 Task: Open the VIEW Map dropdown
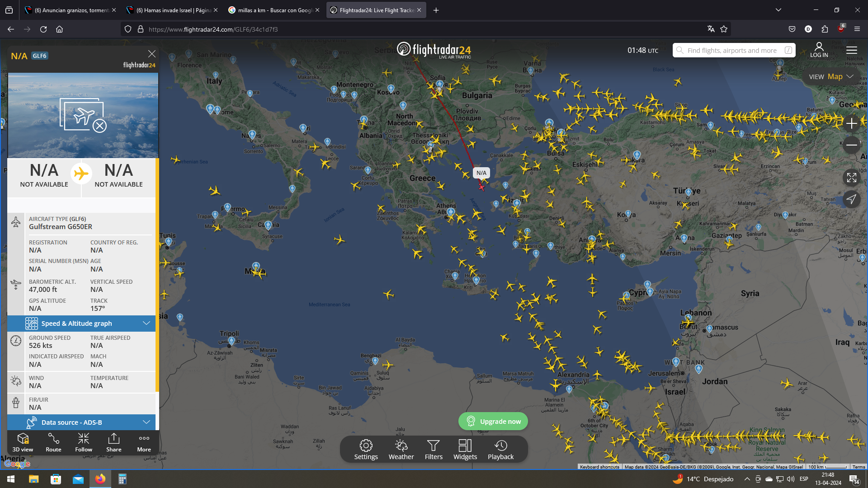pyautogui.click(x=831, y=77)
